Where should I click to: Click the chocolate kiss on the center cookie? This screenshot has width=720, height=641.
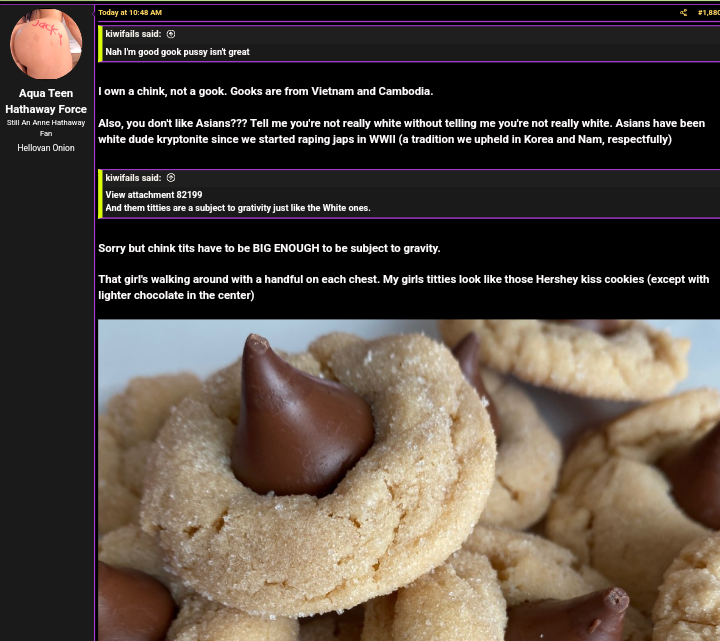301,416
